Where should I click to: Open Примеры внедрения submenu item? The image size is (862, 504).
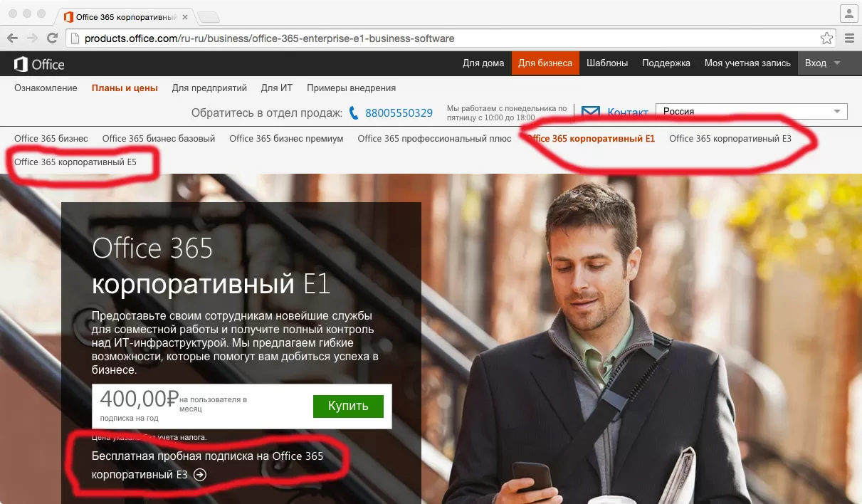click(351, 88)
